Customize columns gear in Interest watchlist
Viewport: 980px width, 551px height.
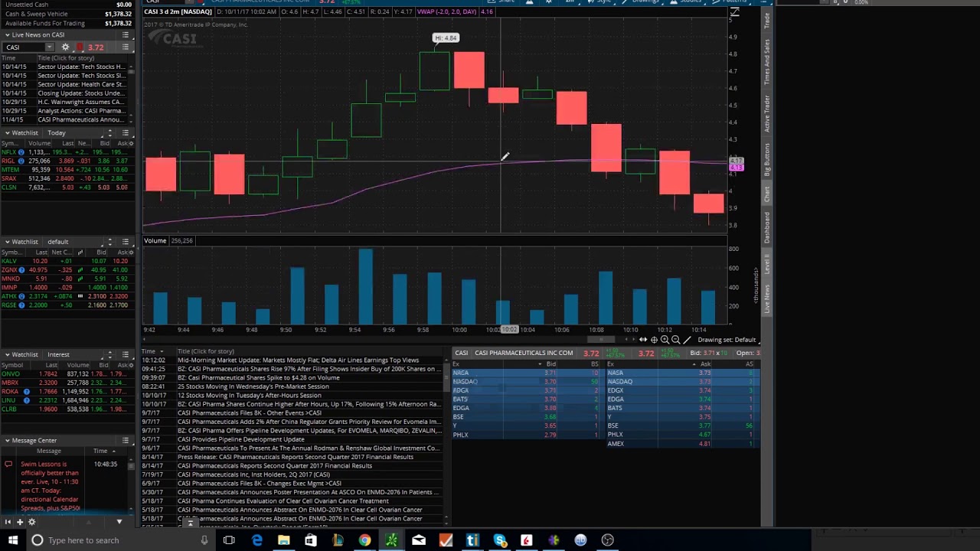pos(130,364)
